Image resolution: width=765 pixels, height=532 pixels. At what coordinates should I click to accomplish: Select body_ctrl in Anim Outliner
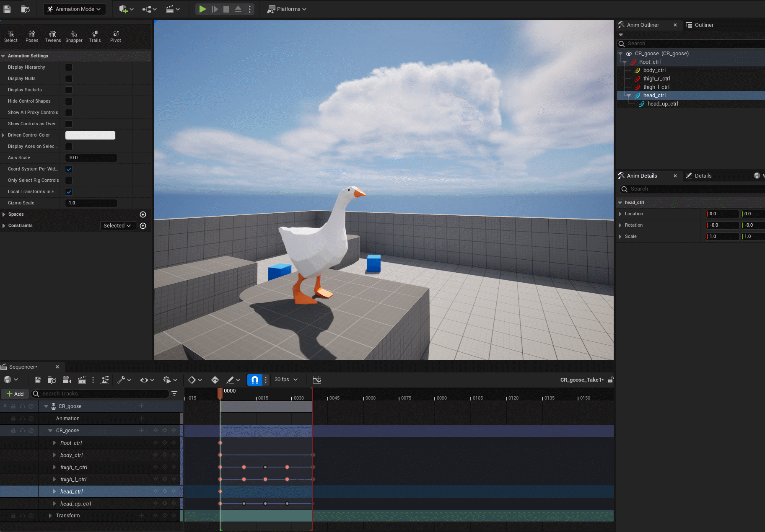[x=654, y=70]
